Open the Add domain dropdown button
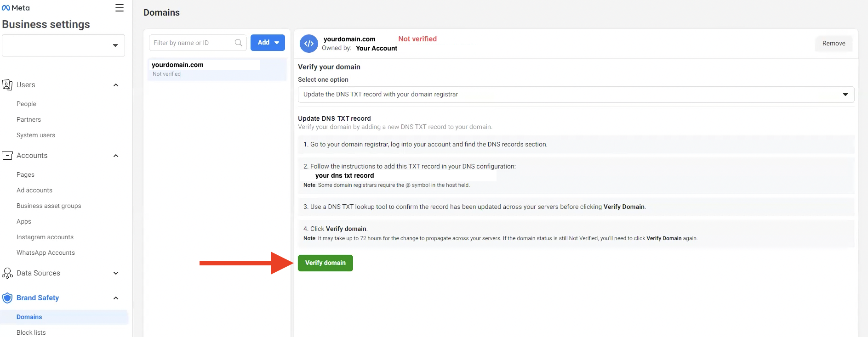868x337 pixels. [268, 42]
